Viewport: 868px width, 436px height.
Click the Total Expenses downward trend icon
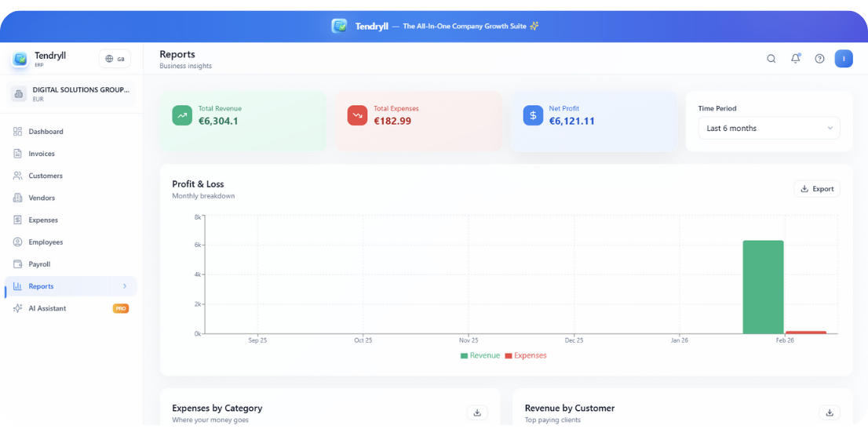[357, 115]
